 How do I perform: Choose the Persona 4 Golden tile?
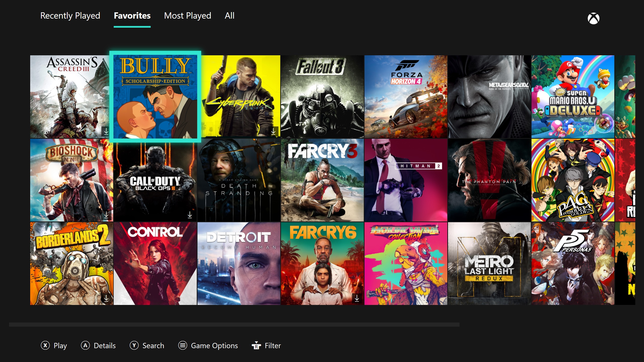click(x=573, y=180)
